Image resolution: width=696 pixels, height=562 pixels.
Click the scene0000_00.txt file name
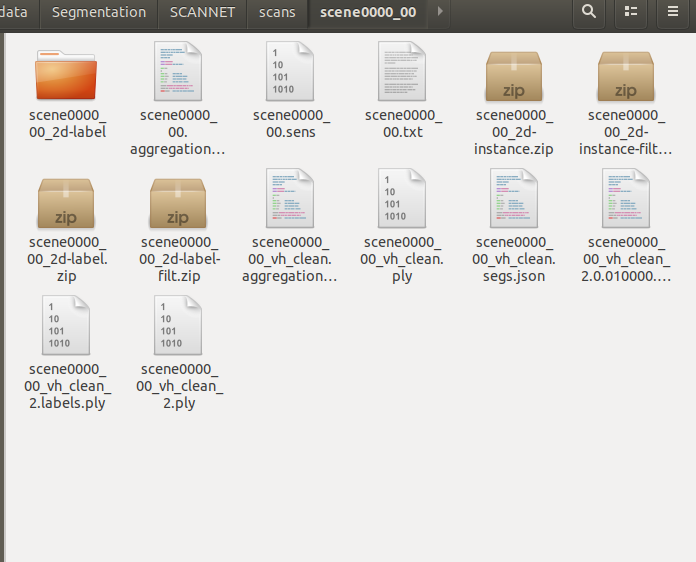tap(403, 123)
